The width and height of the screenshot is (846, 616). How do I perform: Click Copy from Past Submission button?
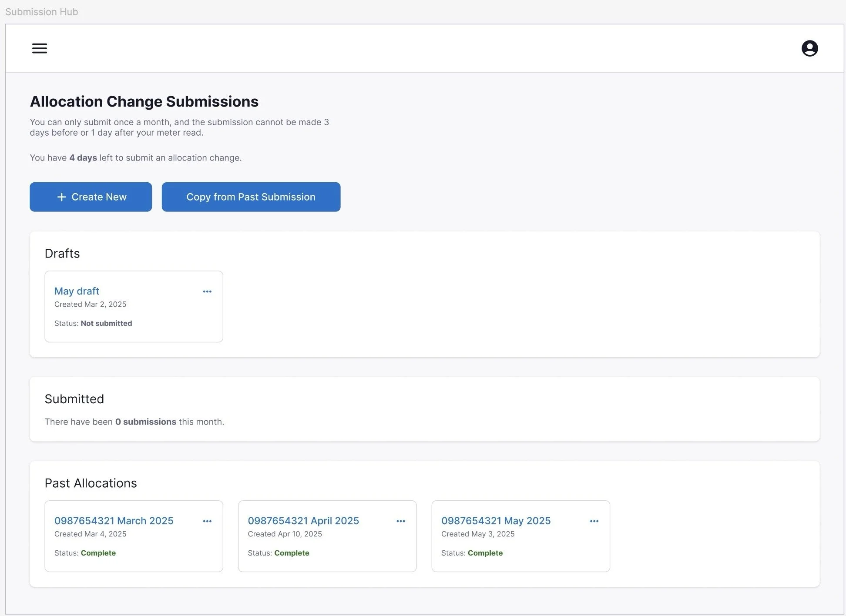click(251, 197)
